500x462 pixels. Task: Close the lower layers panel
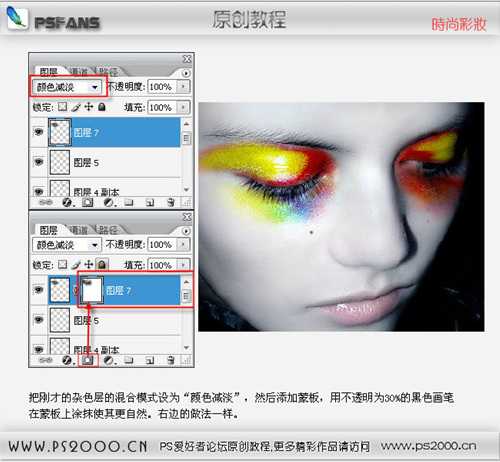coord(187,217)
